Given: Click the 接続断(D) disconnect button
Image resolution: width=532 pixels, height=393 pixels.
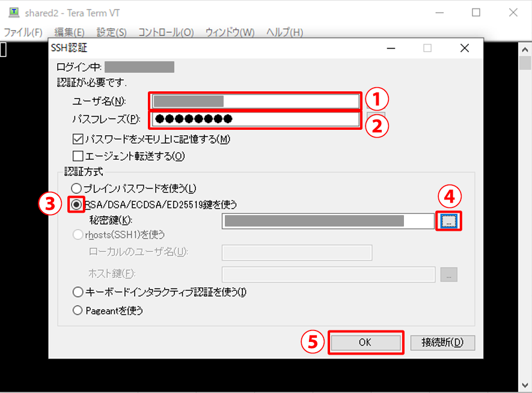Looking at the screenshot, I should pos(442,343).
